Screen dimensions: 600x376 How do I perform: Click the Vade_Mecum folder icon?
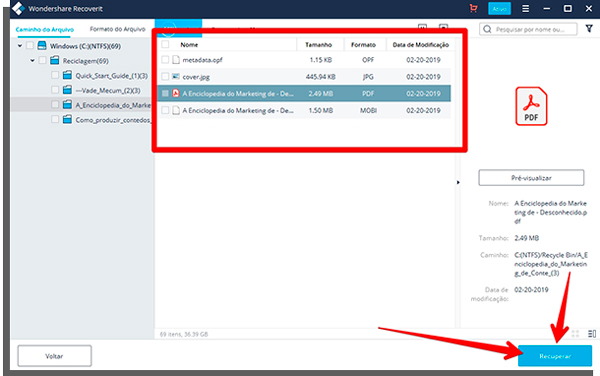coord(67,90)
